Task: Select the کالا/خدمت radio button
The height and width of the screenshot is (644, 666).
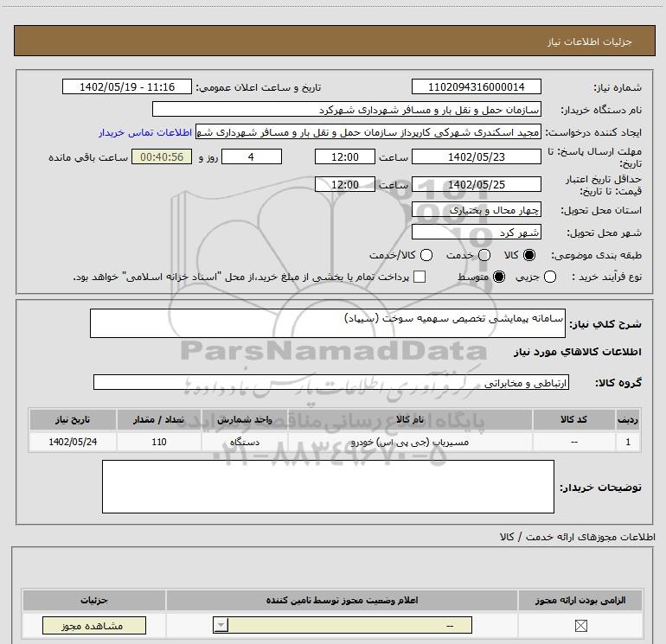Action: coord(426,255)
